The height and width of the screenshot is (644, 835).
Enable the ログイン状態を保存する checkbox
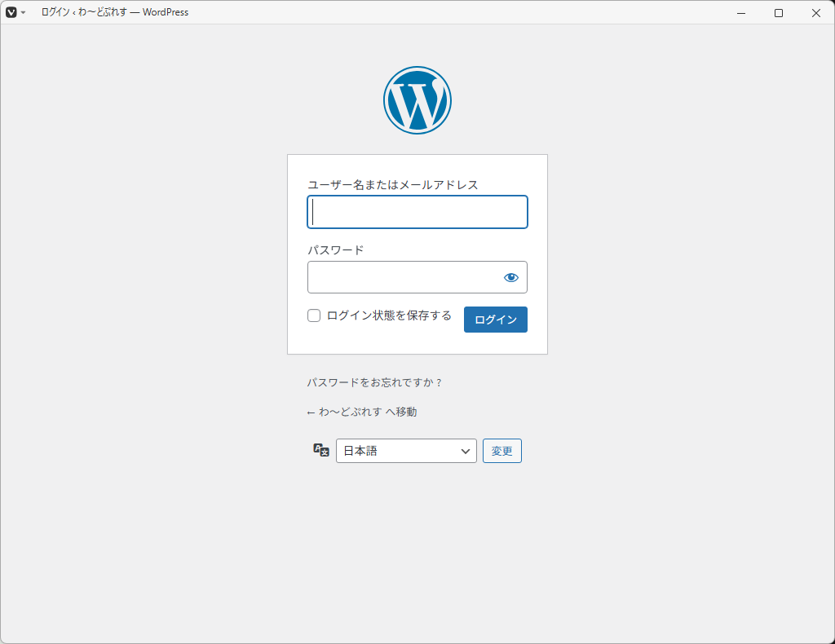[x=314, y=315]
